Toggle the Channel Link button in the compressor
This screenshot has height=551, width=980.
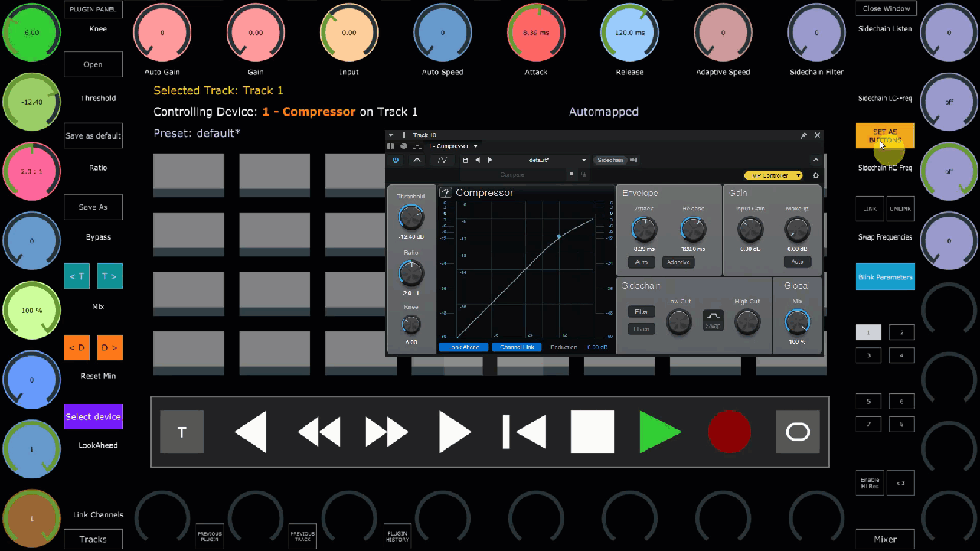(518, 347)
